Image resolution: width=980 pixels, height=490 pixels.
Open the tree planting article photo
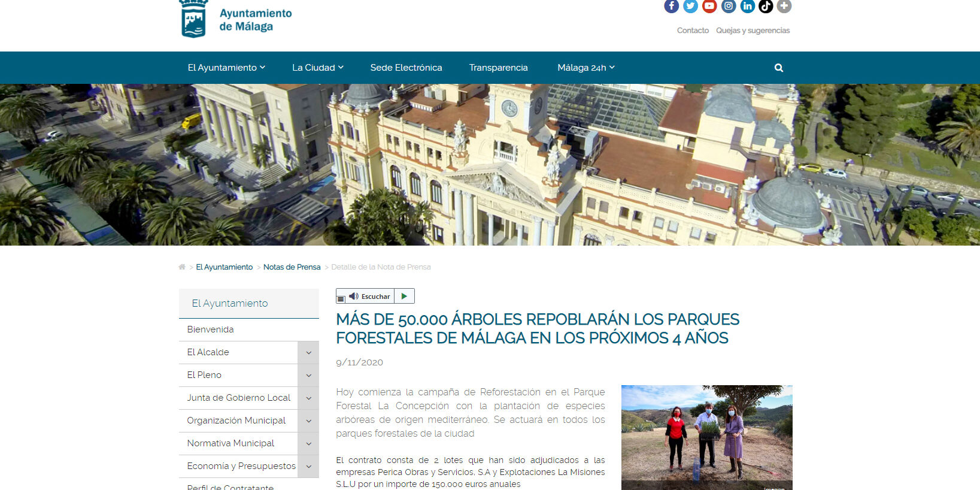(706, 437)
